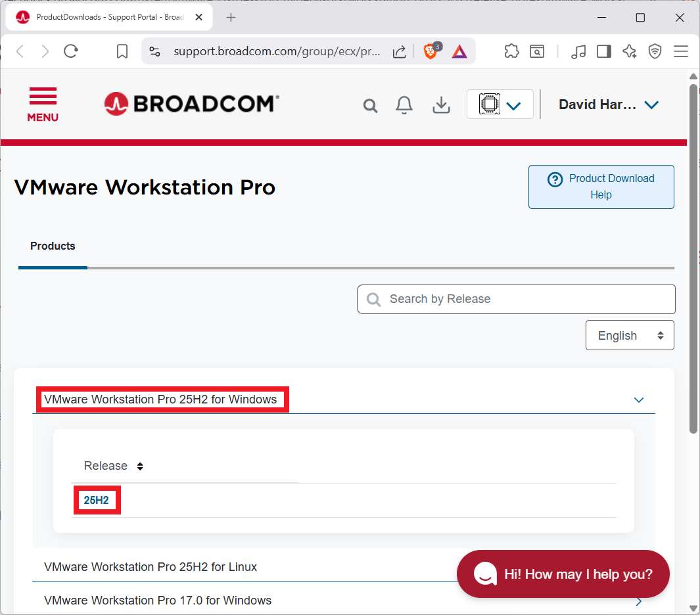Open the David Har... account dropdown

click(607, 104)
